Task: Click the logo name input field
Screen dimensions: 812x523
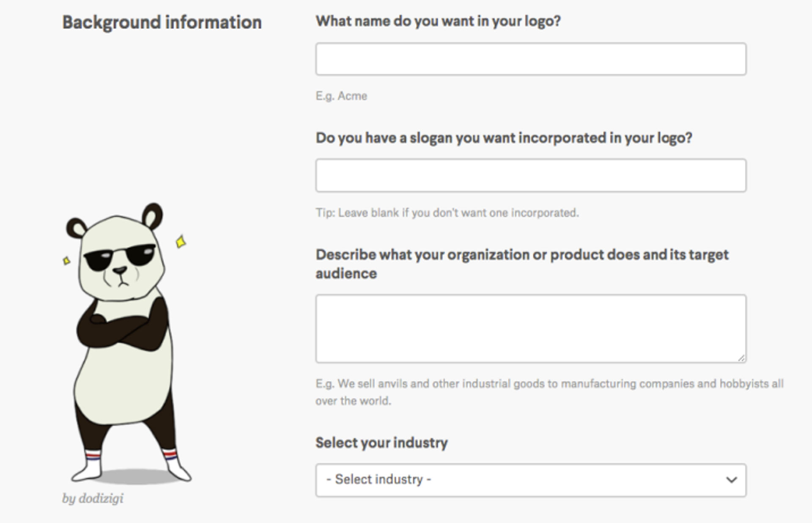Action: (x=530, y=59)
